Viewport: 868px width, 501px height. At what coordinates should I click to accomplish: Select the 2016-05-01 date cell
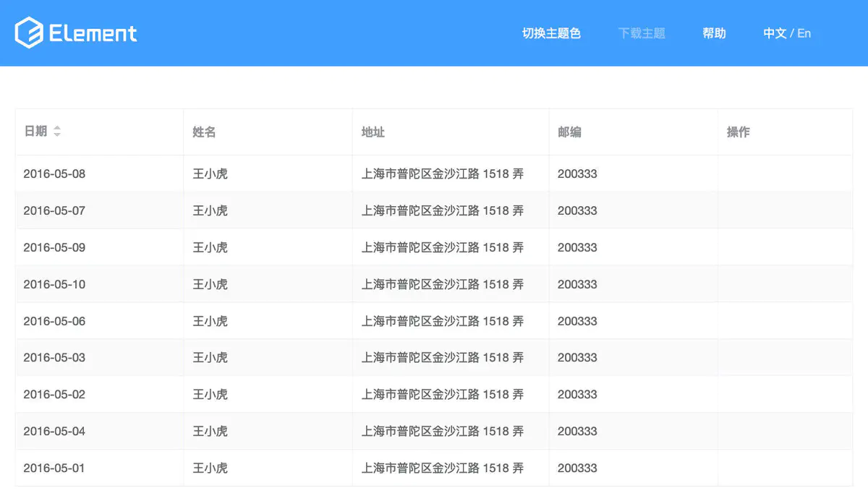(x=55, y=468)
